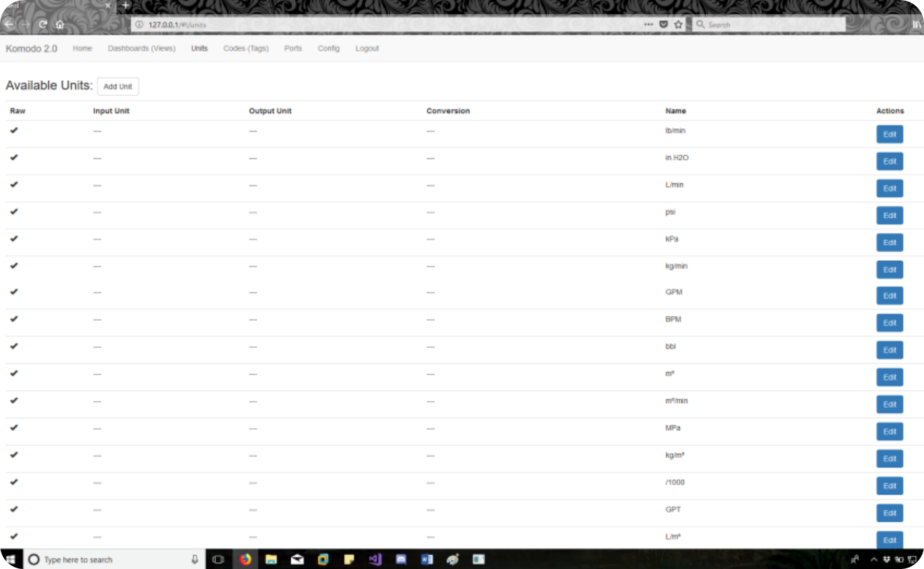Viewport: 924px width, 569px height.
Task: Click the People icon in taskbar
Action: tap(855, 559)
